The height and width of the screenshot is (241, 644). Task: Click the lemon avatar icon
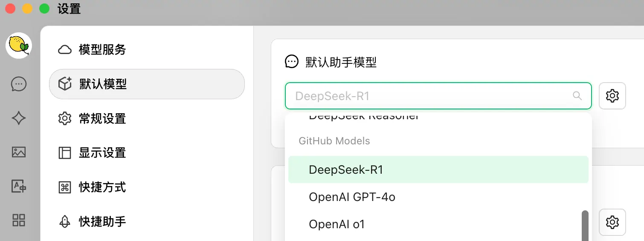19,46
